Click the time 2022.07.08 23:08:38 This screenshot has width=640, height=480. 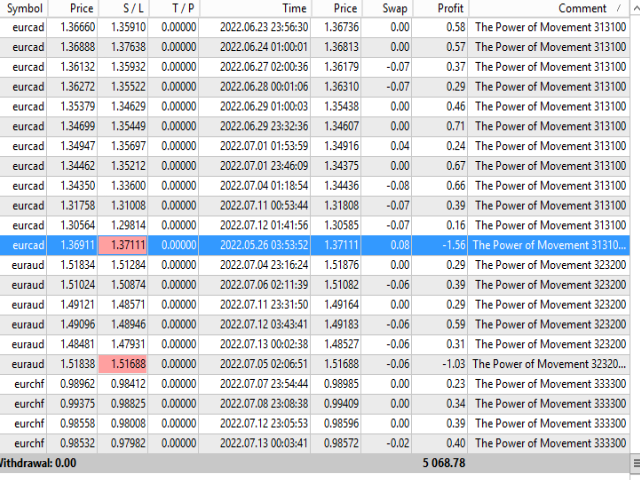(264, 403)
